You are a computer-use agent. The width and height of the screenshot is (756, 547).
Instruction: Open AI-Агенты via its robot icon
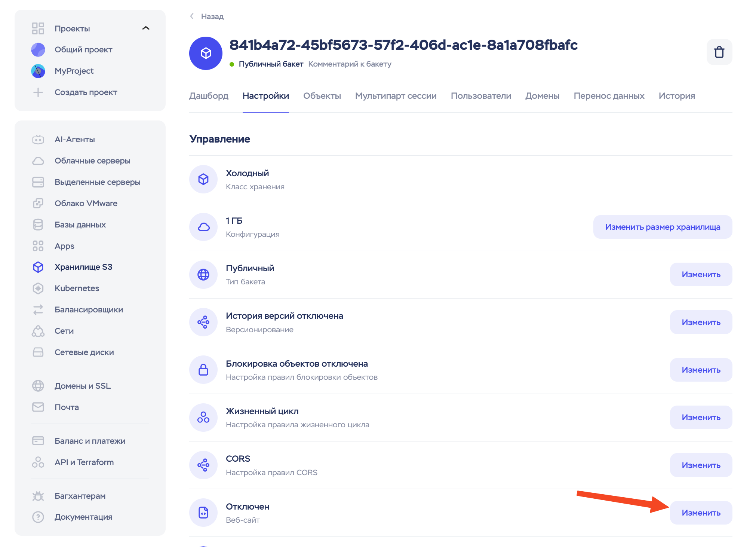coord(38,140)
